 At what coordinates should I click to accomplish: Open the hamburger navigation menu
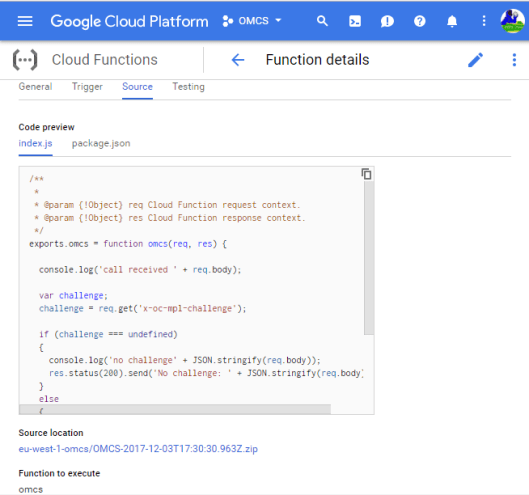click(x=25, y=21)
